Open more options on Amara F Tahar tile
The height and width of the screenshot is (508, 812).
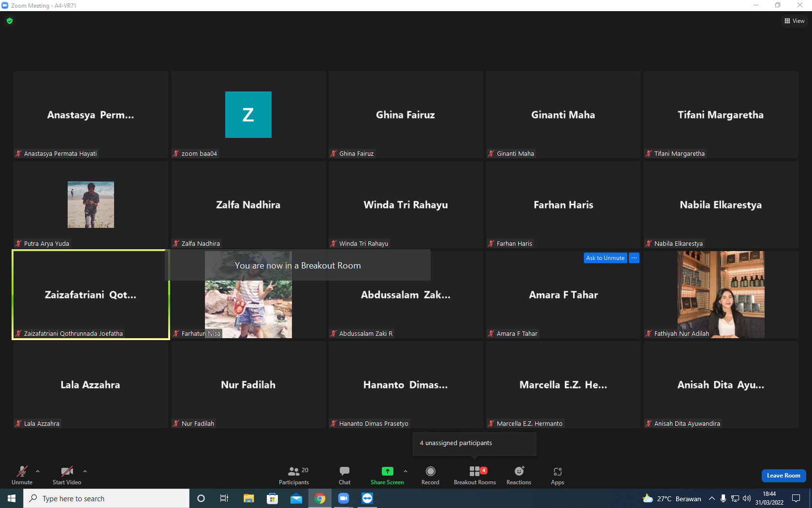[x=634, y=258]
